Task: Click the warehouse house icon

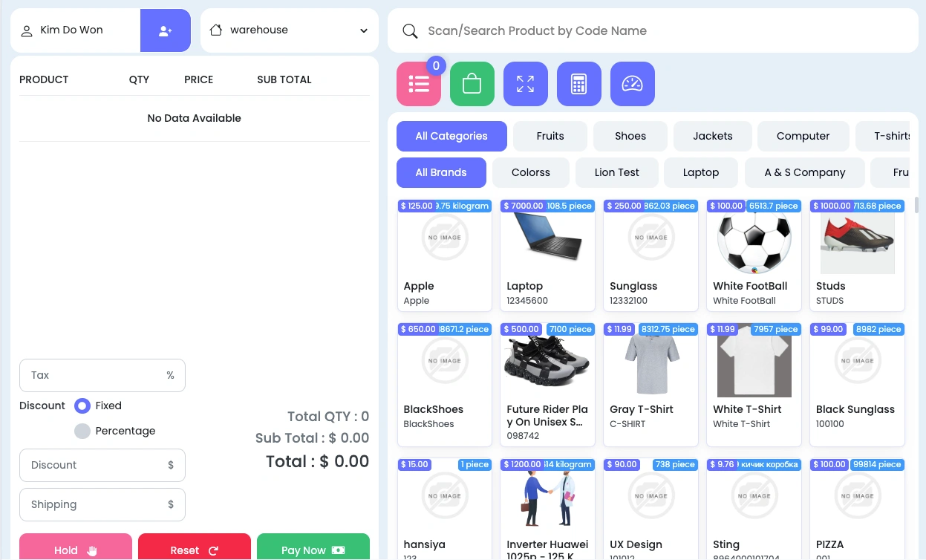Action: point(216,30)
